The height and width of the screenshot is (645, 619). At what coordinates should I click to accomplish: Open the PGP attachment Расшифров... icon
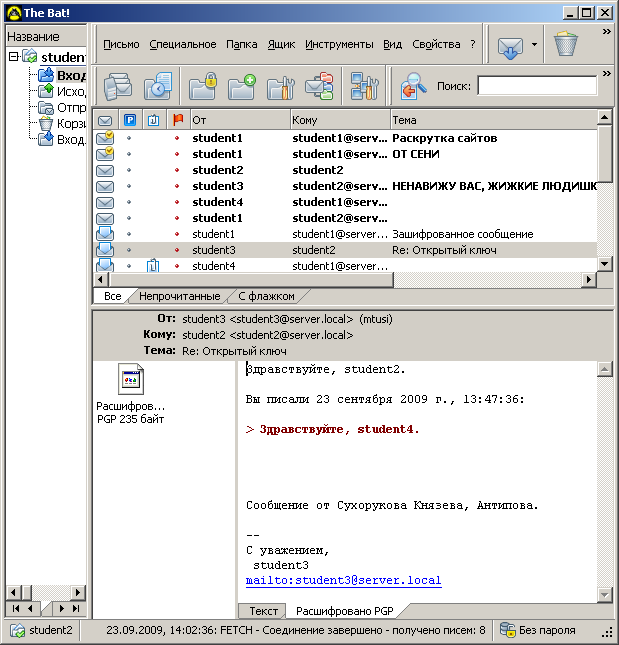pyautogui.click(x=130, y=379)
